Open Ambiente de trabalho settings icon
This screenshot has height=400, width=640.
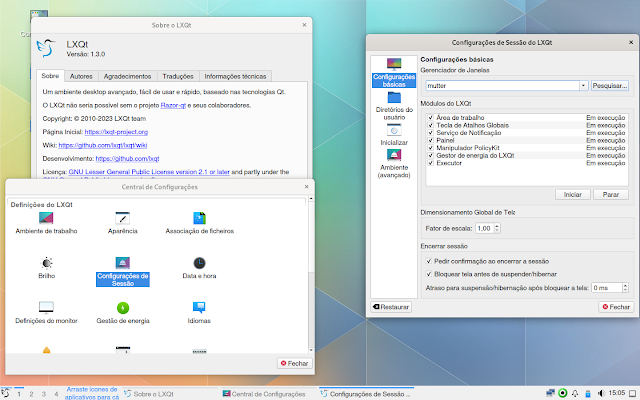(46, 218)
